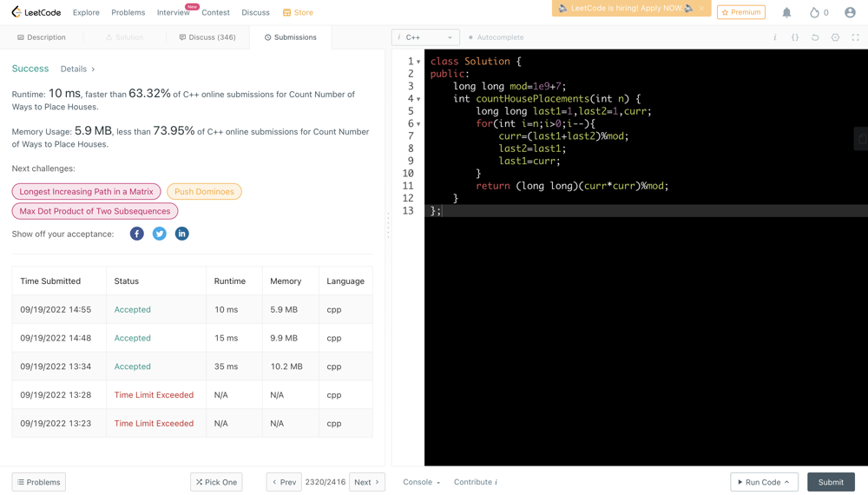This screenshot has width=868, height=495.
Task: Open the 14:55 Accepted submission
Action: [133, 309]
